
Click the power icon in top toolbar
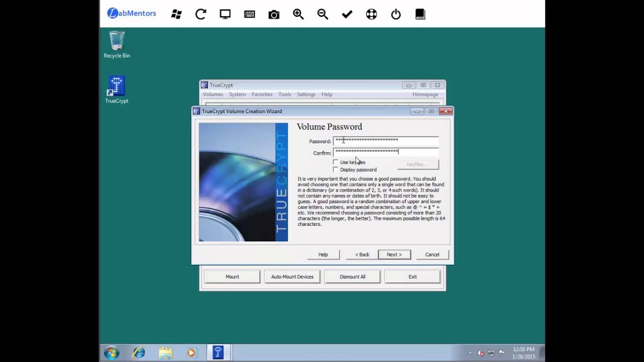coord(396,14)
